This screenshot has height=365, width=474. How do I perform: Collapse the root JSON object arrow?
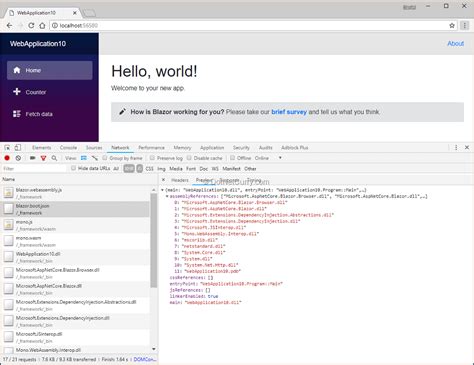(162, 190)
